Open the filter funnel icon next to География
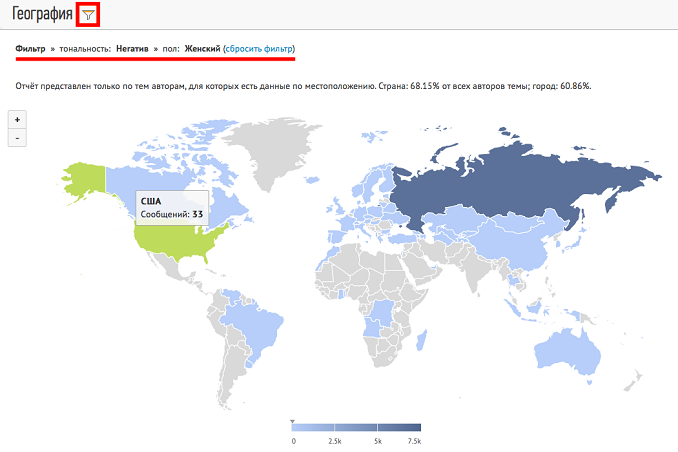The width and height of the screenshot is (678, 452). point(88,15)
